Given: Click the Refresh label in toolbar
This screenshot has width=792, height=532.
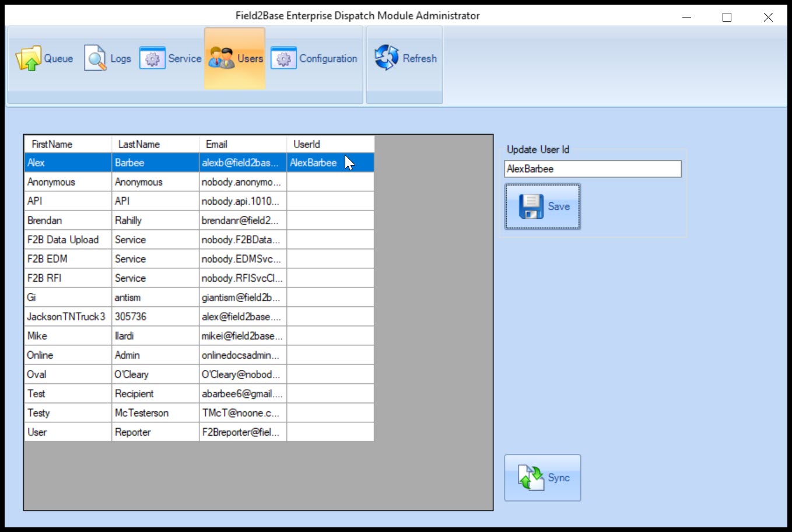Looking at the screenshot, I should coord(420,58).
